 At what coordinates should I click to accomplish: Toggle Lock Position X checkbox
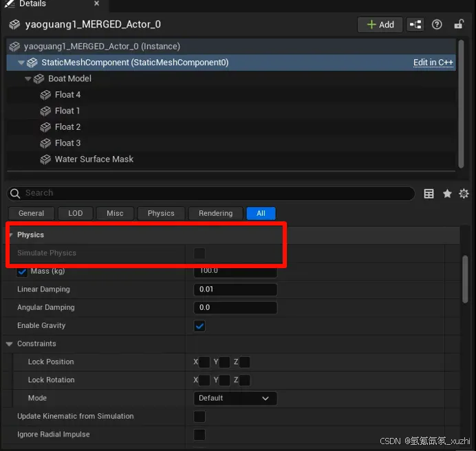click(204, 362)
